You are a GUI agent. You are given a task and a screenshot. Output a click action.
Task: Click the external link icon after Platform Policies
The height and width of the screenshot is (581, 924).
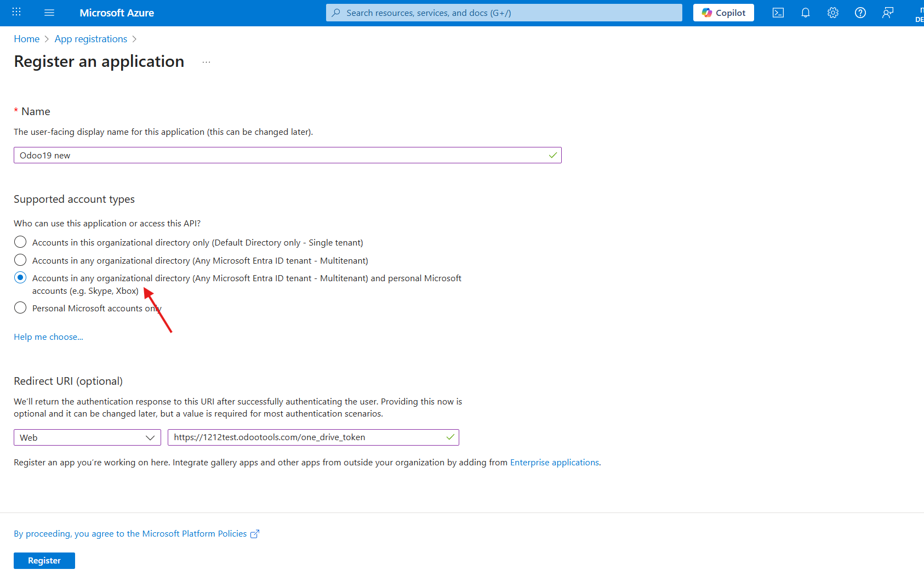[255, 534]
